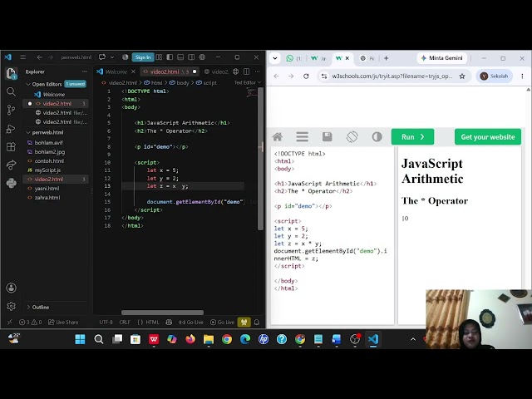Open Accounts icon in VS Code activity bar
Viewport: 532px width, 399px height.
[11, 288]
